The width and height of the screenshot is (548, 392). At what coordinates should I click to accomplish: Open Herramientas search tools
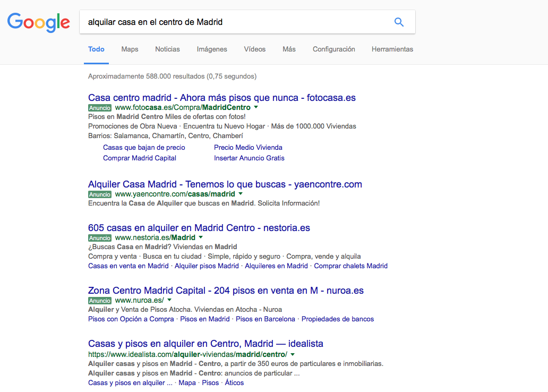pyautogui.click(x=392, y=49)
